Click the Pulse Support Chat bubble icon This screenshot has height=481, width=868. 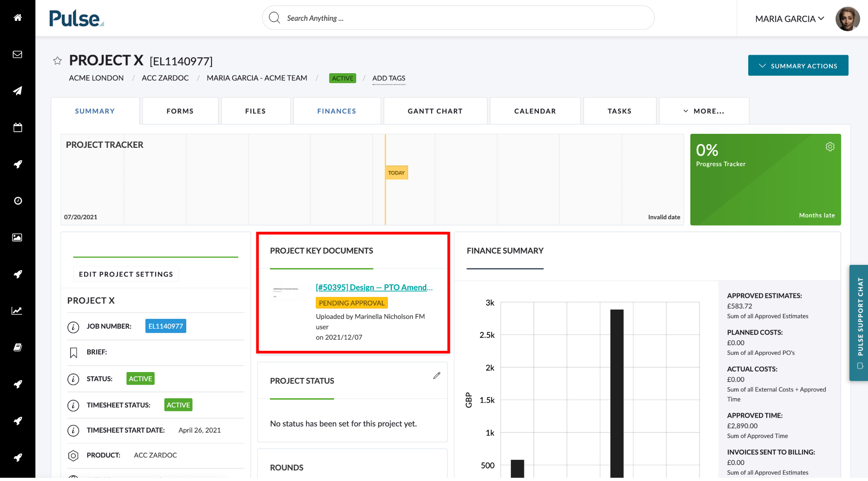pyautogui.click(x=859, y=366)
